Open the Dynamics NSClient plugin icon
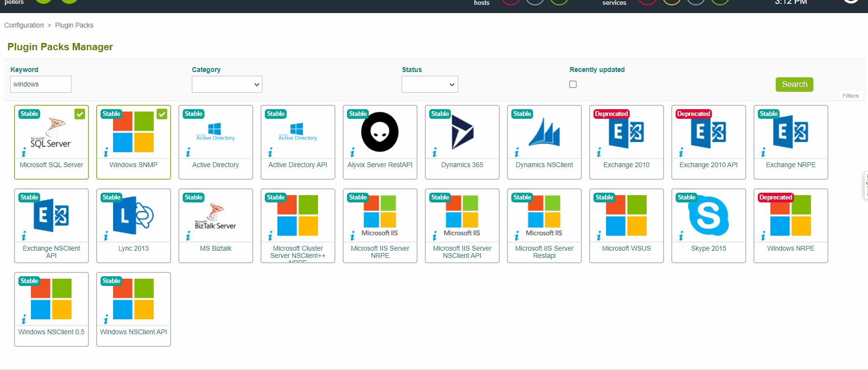Screen dimensions: 868x370 click(544, 132)
